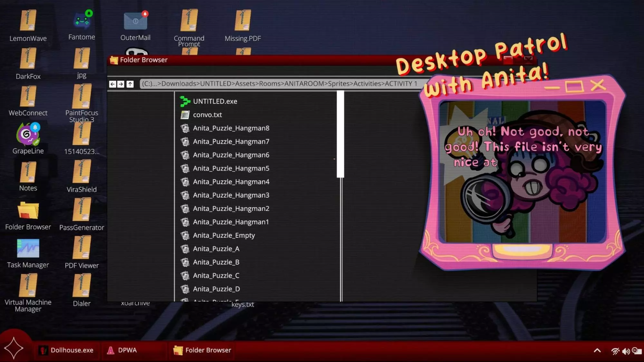
Task: Click the star start menu button
Action: coord(14,348)
